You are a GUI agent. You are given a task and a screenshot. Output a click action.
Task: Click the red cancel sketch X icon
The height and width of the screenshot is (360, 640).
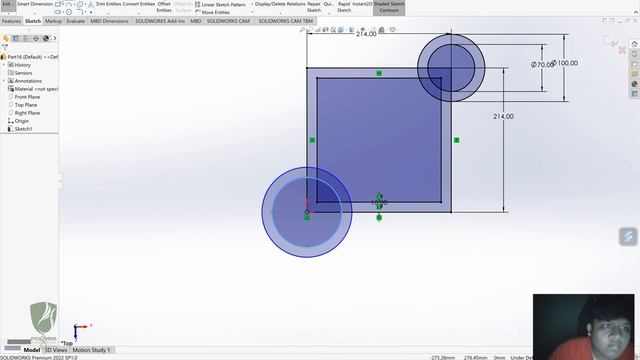(x=622, y=50)
